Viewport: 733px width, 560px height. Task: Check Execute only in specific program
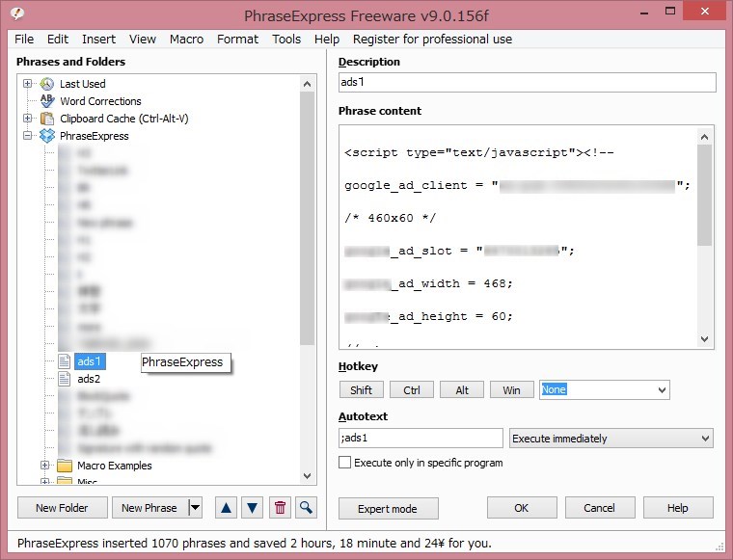click(x=344, y=463)
